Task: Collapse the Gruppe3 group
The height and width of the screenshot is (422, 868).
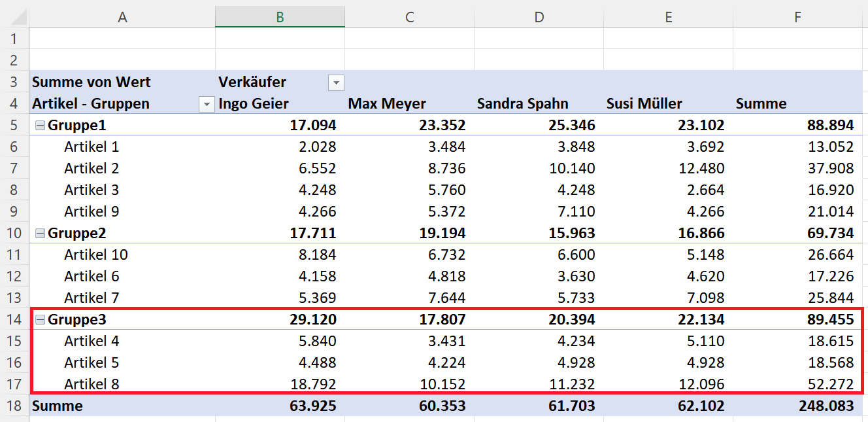Action: click(41, 319)
